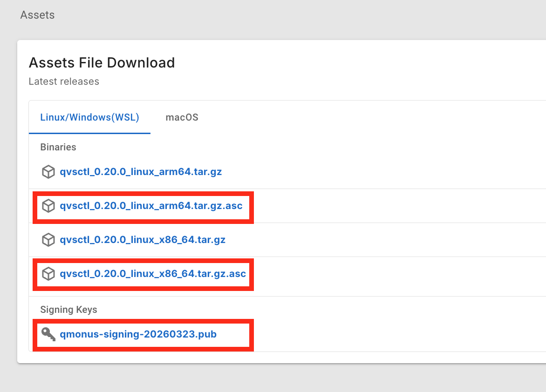The image size is (546, 392).
Task: Click package icon beside linux_x86_64.tar.gz.asc
Action: click(48, 274)
